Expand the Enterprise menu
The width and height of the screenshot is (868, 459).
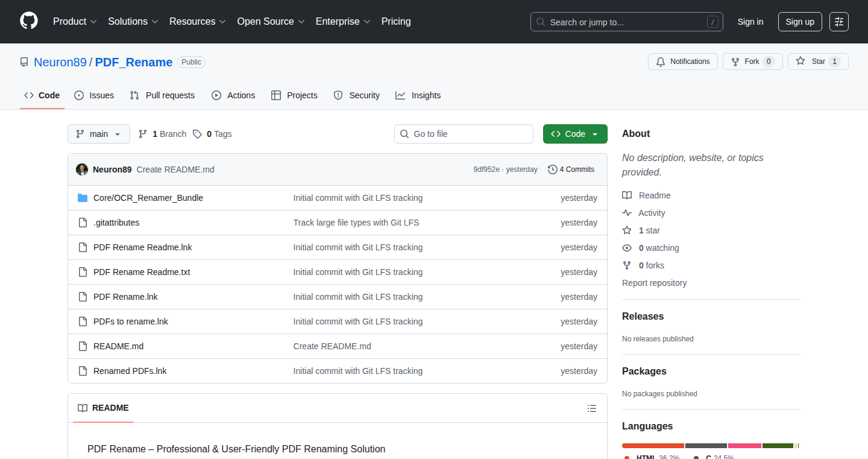tap(343, 22)
